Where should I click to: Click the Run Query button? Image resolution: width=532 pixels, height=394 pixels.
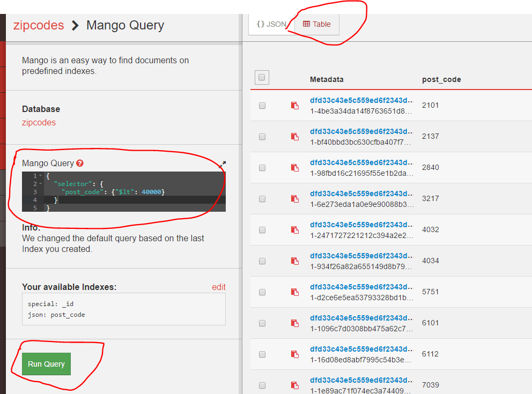[x=46, y=363]
